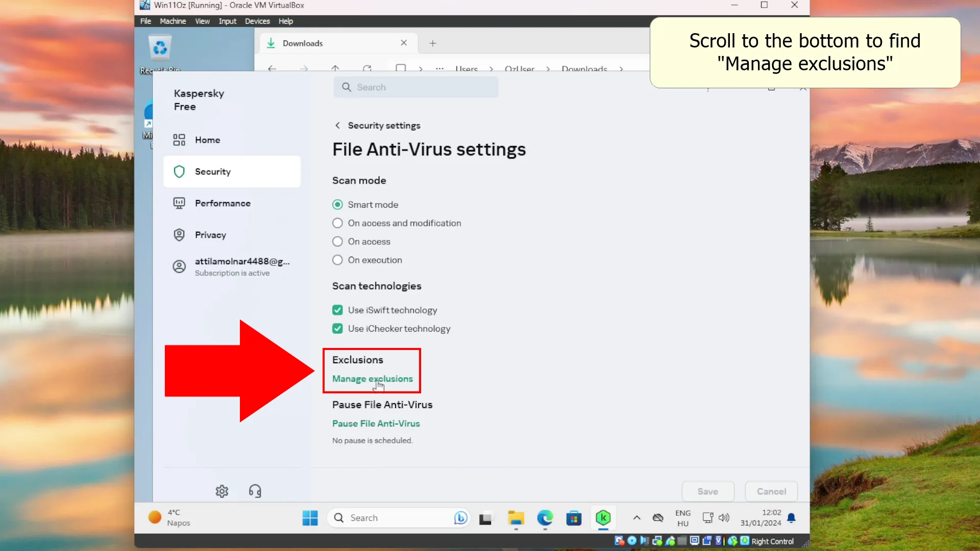Select On access and modification mode
The height and width of the screenshot is (551, 980).
tap(337, 222)
